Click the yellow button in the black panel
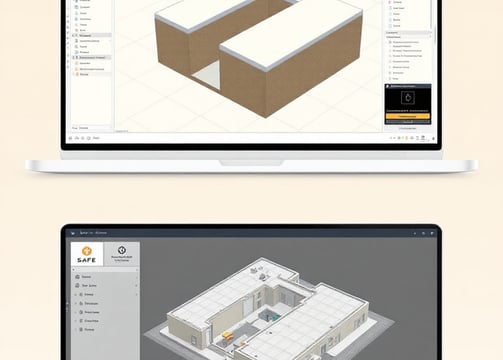 click(408, 116)
